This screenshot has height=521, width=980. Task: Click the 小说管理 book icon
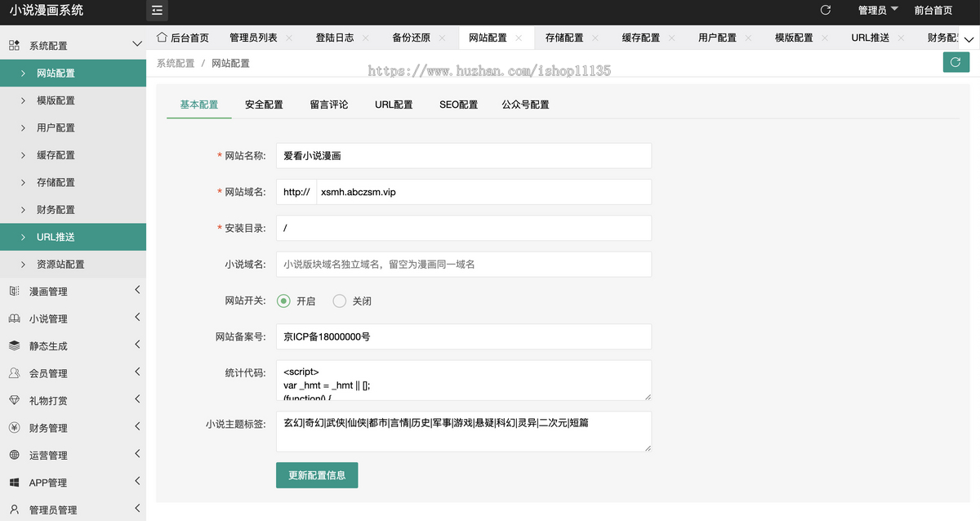14,318
